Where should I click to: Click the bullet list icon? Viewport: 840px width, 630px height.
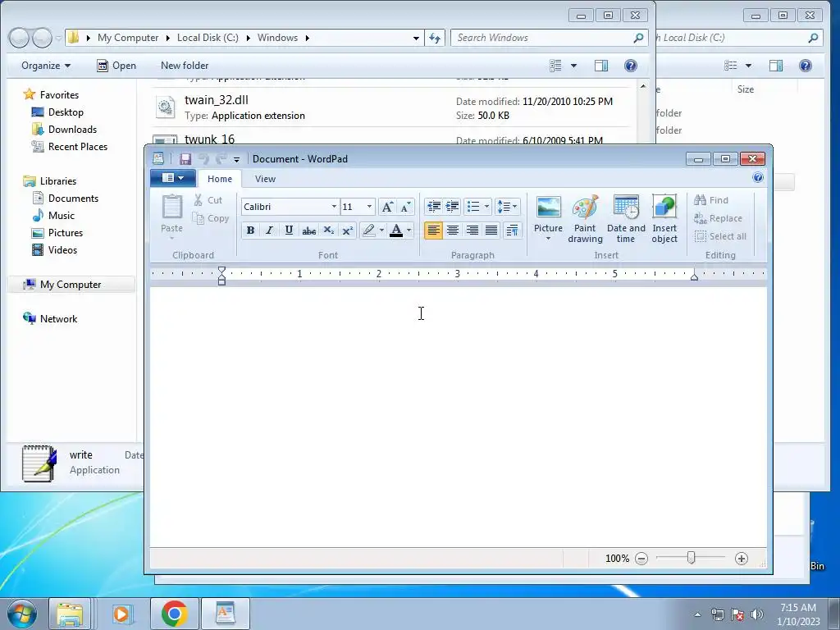point(473,206)
